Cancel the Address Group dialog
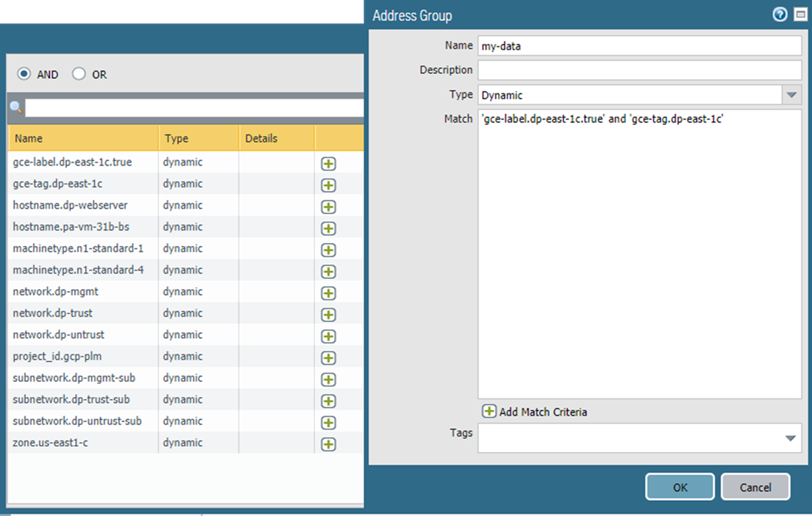812x516 pixels. [755, 487]
